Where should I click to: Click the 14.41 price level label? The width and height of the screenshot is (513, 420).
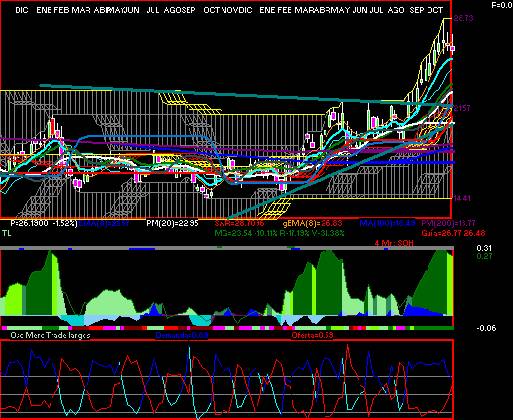[x=462, y=198]
